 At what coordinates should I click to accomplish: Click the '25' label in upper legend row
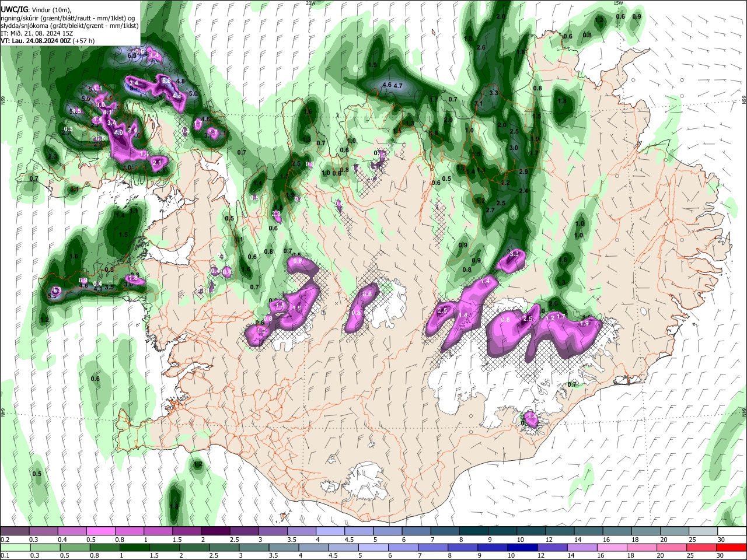pos(692,540)
